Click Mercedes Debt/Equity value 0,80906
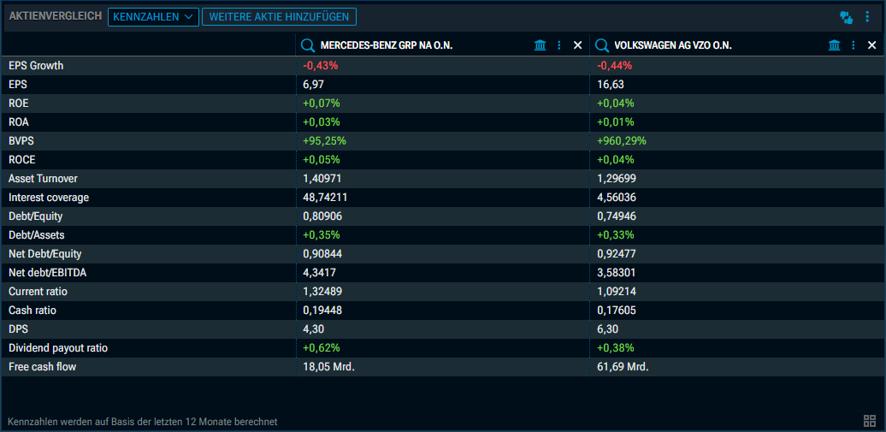The width and height of the screenshot is (886, 432). click(x=322, y=216)
